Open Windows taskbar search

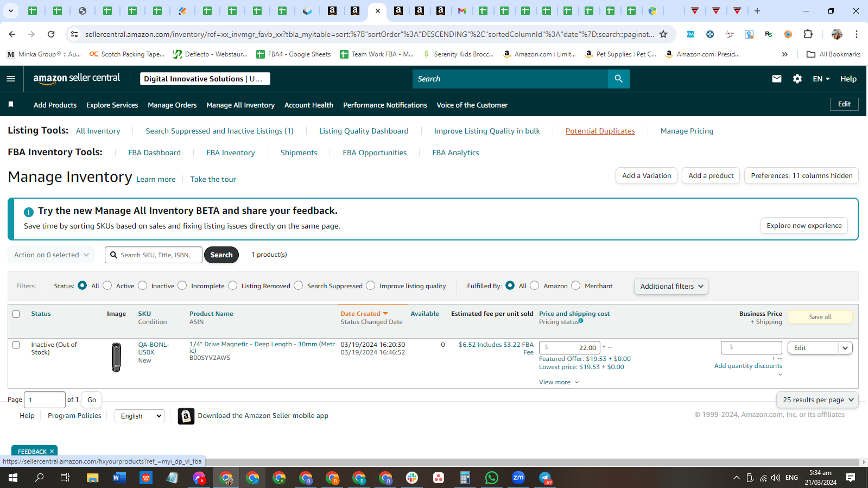click(39, 478)
